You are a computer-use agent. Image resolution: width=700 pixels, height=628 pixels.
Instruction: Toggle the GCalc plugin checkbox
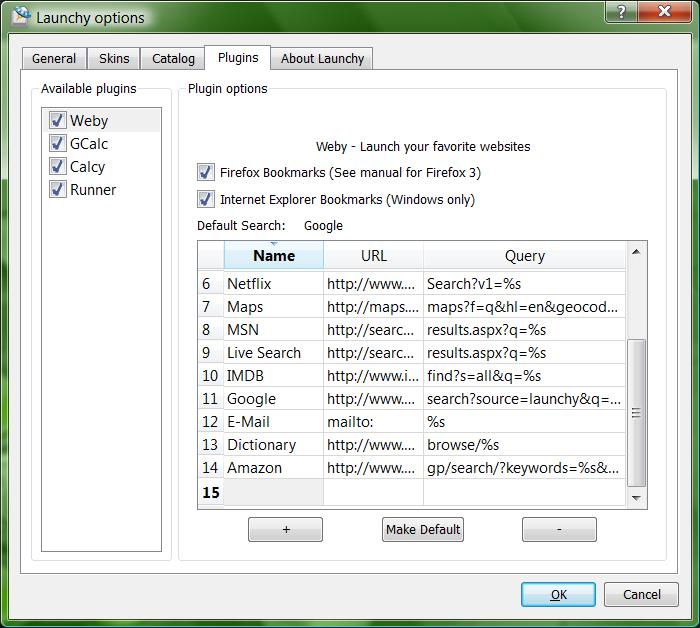tap(58, 143)
